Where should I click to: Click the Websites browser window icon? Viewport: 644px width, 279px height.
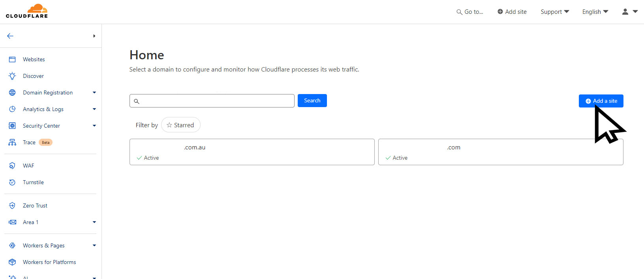(x=12, y=59)
